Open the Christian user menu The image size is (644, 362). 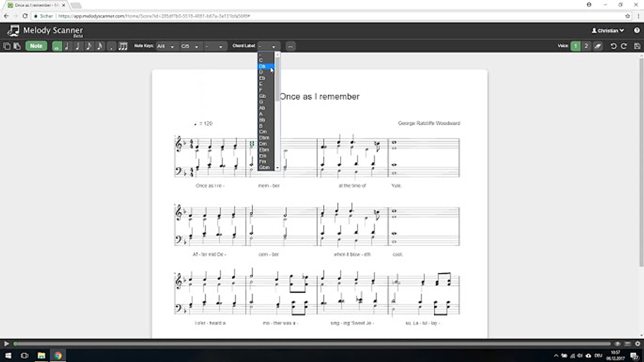[608, 31]
